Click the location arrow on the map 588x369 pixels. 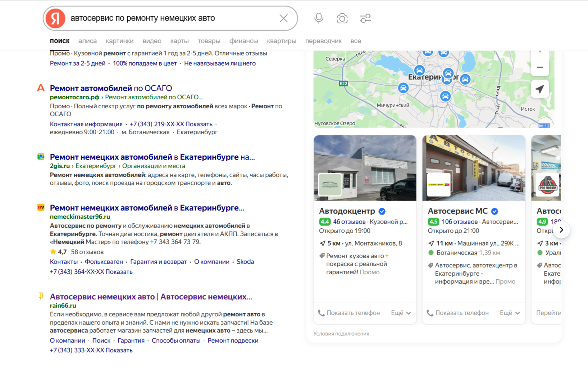[540, 89]
